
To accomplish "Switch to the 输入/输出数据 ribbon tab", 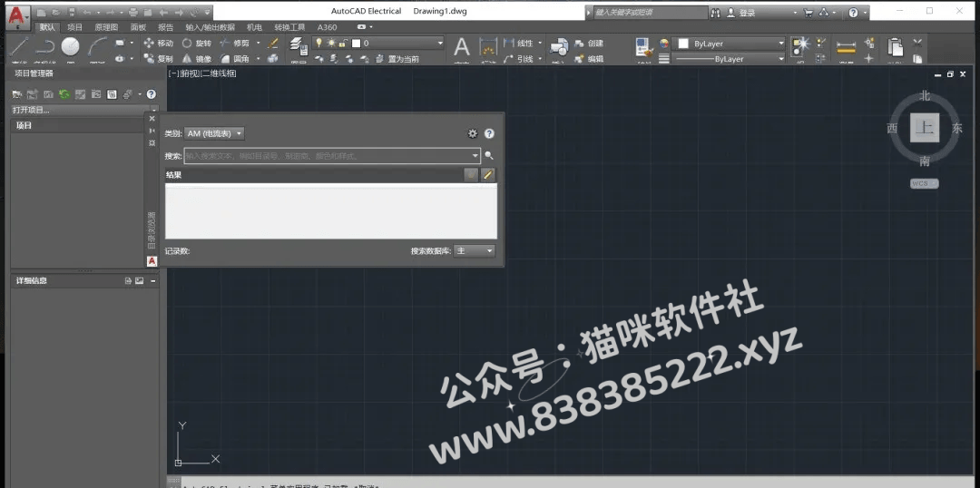I will 210,27.
